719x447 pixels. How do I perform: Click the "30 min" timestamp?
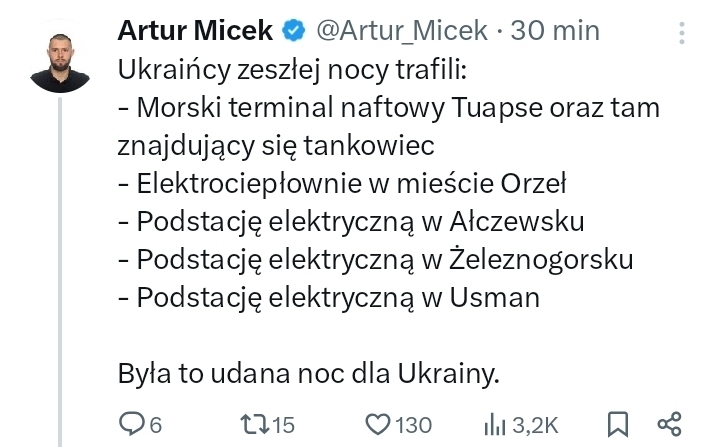tap(555, 32)
